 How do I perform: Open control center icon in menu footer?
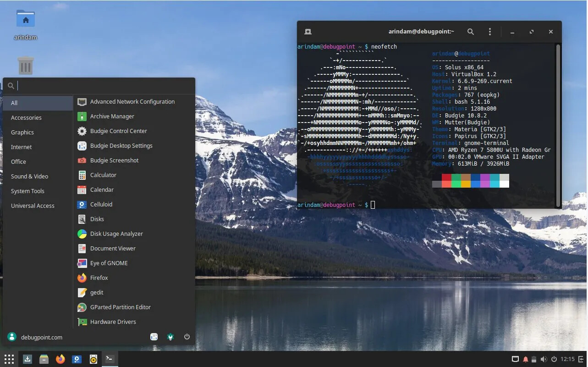pyautogui.click(x=170, y=337)
